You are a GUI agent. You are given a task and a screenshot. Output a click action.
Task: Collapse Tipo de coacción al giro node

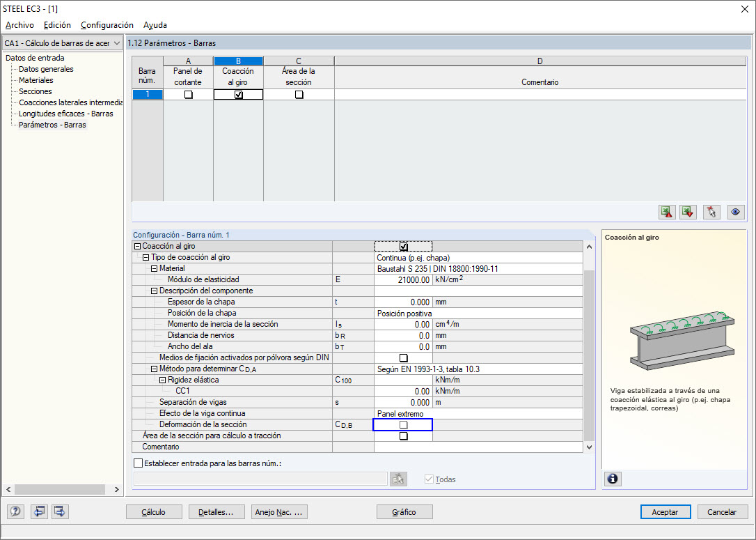tap(145, 258)
